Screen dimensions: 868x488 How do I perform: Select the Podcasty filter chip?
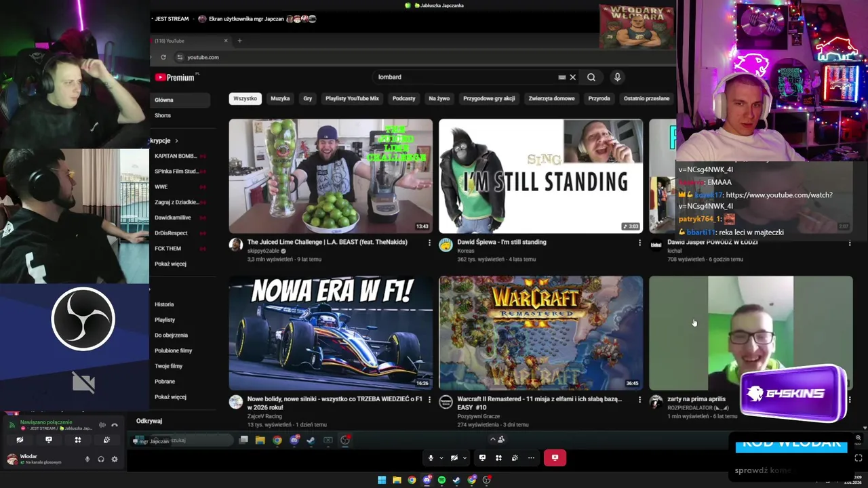point(403,98)
